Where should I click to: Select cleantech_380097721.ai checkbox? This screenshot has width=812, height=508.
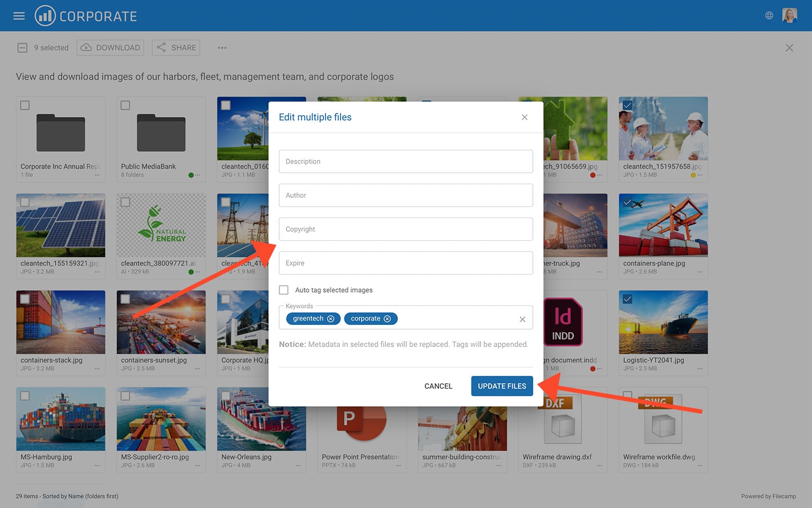pos(125,202)
